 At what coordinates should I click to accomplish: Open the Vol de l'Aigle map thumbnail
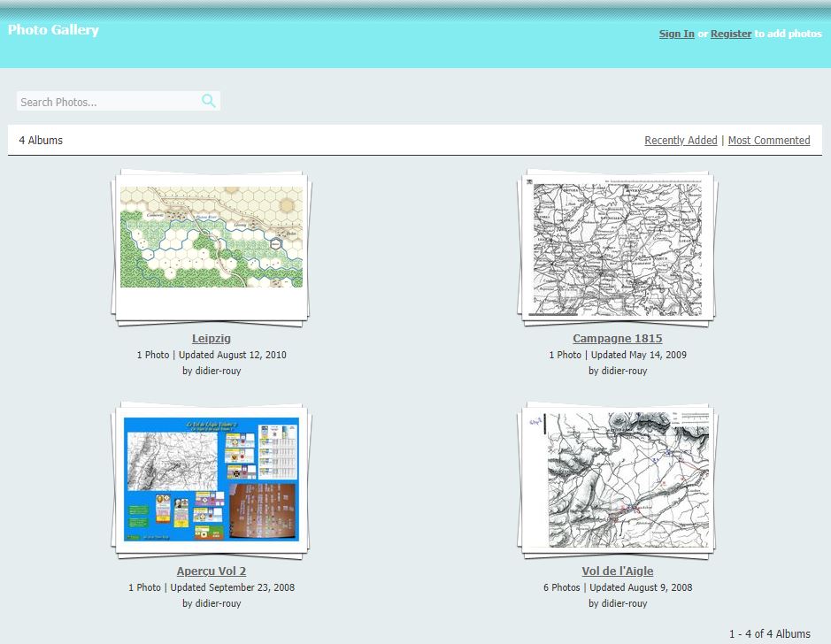pos(617,479)
